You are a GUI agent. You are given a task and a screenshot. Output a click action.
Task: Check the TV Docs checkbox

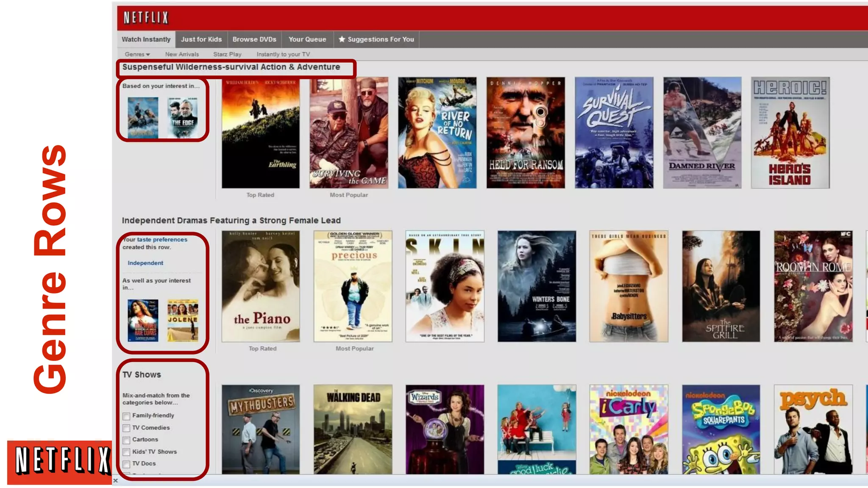[x=126, y=464]
